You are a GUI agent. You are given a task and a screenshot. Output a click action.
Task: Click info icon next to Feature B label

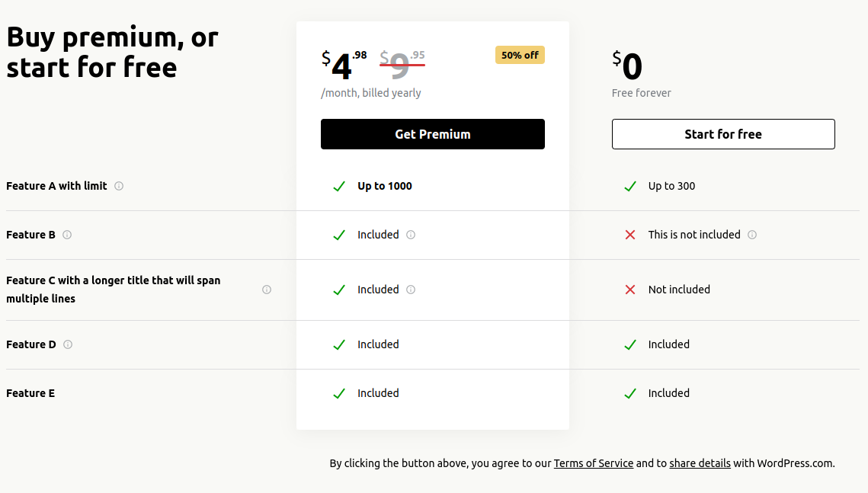pyautogui.click(x=67, y=235)
